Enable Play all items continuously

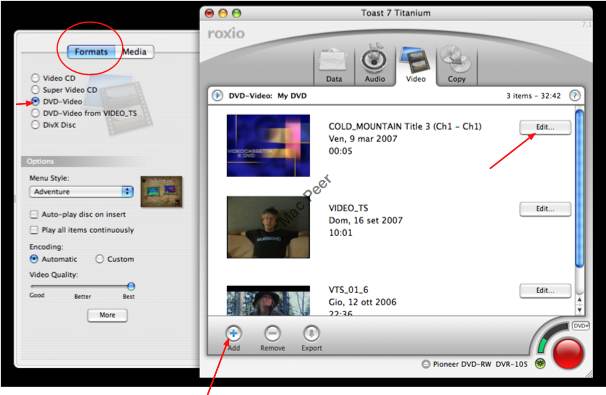pyautogui.click(x=34, y=230)
